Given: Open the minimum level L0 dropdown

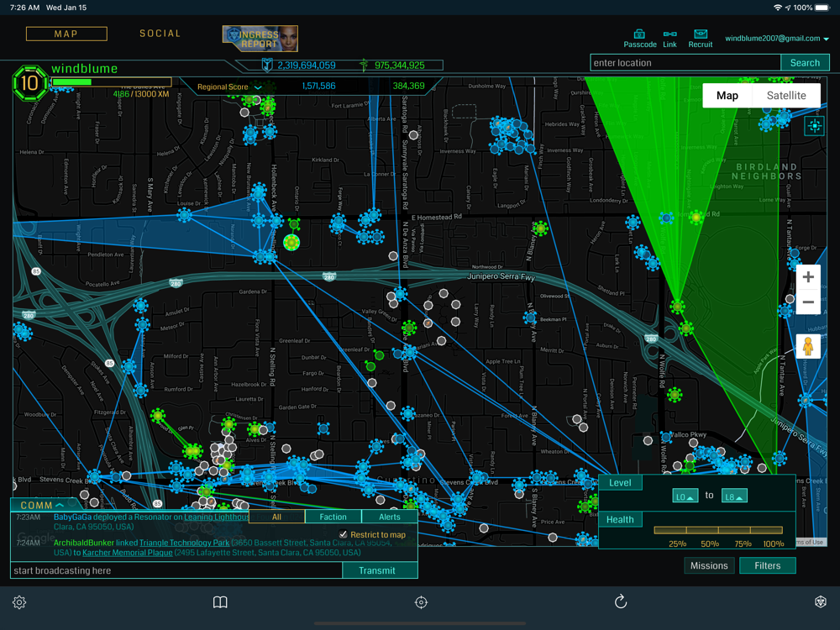Looking at the screenshot, I should 685,496.
